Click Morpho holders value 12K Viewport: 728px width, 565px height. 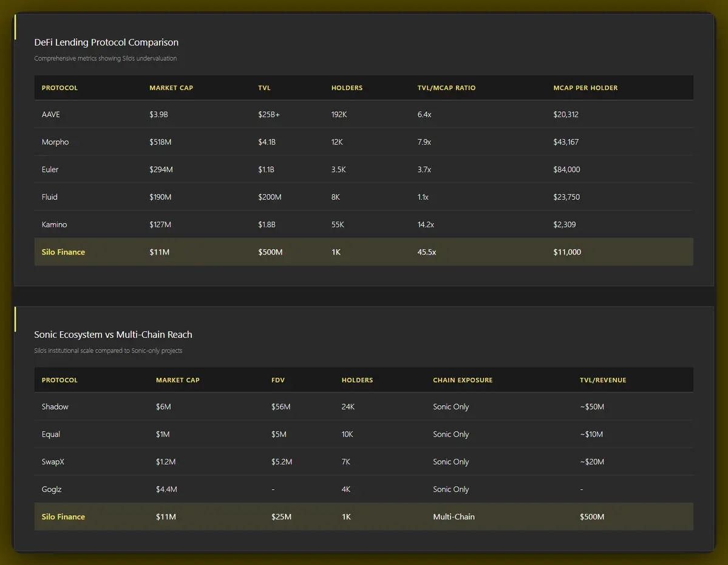click(337, 142)
